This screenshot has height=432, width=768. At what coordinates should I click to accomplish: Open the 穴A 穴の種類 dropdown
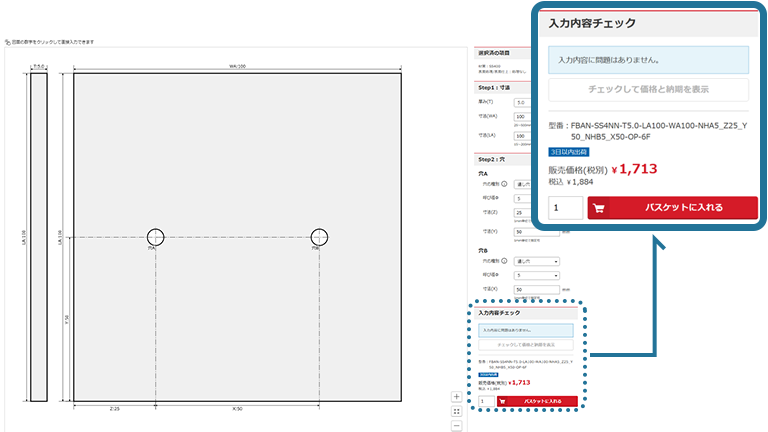click(522, 184)
